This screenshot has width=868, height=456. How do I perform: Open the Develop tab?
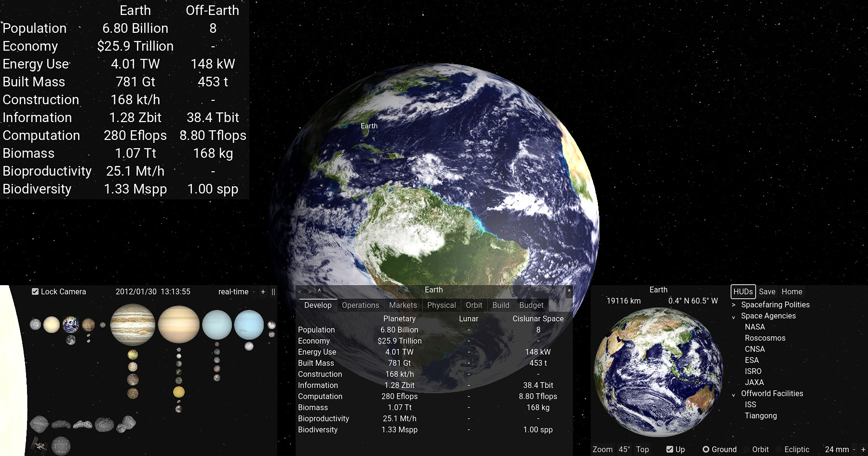(x=318, y=305)
